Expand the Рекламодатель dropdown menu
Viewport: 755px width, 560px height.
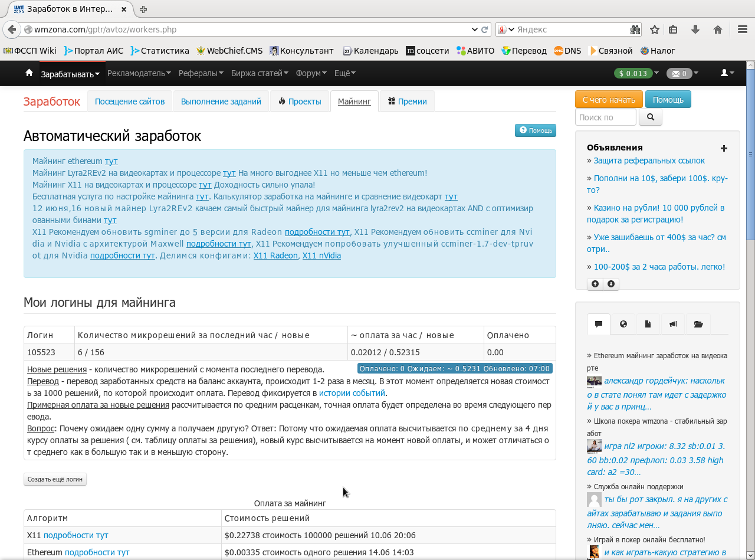[x=139, y=73]
